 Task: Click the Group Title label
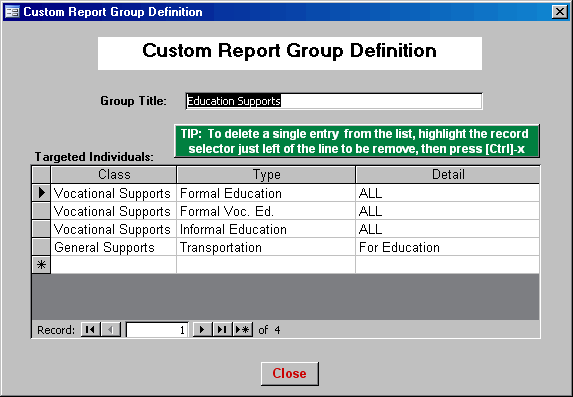tap(133, 101)
